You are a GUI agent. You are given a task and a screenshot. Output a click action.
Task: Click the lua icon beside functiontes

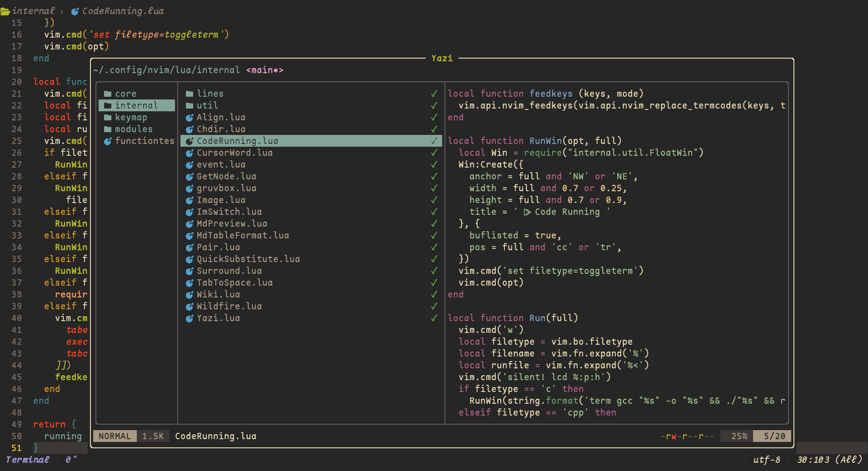point(108,141)
